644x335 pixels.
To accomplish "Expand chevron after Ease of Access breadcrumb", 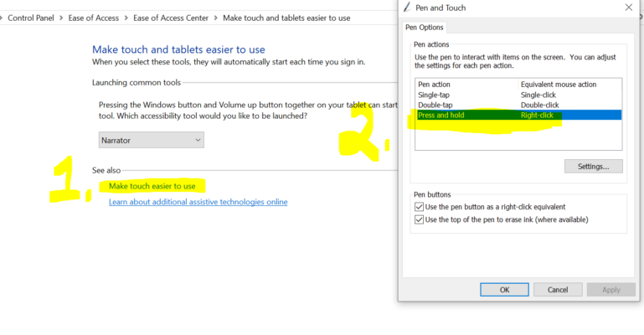I will coord(126,18).
